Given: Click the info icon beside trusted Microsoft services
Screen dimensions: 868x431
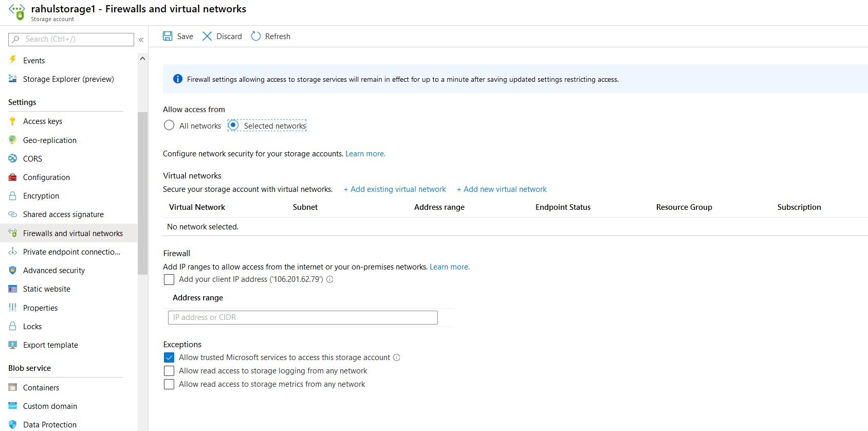Looking at the screenshot, I should pyautogui.click(x=397, y=357).
